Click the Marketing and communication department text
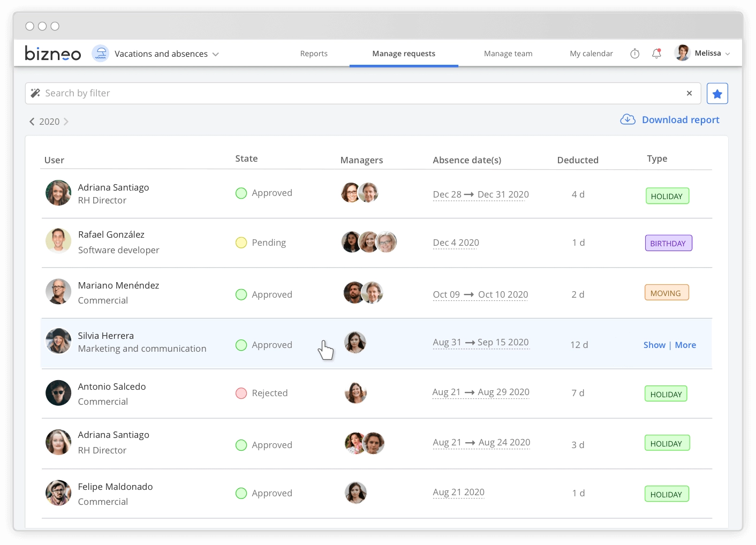The image size is (756, 545). coord(142,349)
